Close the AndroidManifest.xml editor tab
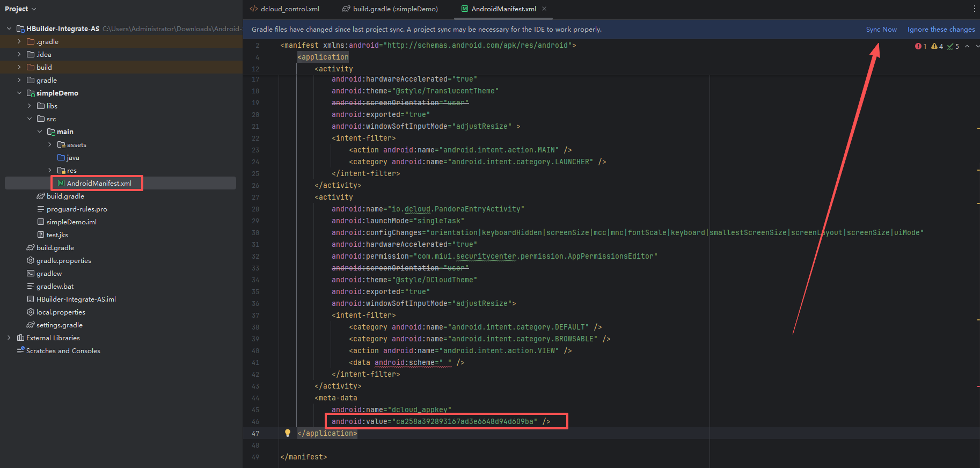The image size is (980, 468). (544, 9)
